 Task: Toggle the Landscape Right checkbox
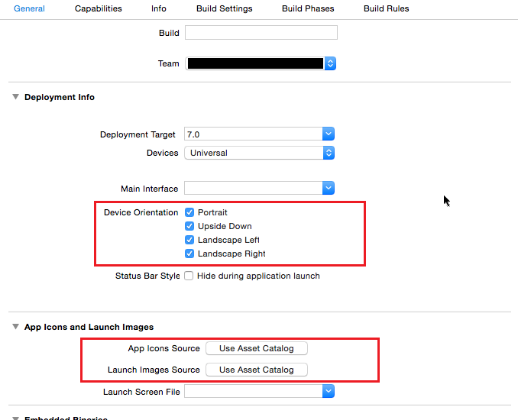coord(189,254)
